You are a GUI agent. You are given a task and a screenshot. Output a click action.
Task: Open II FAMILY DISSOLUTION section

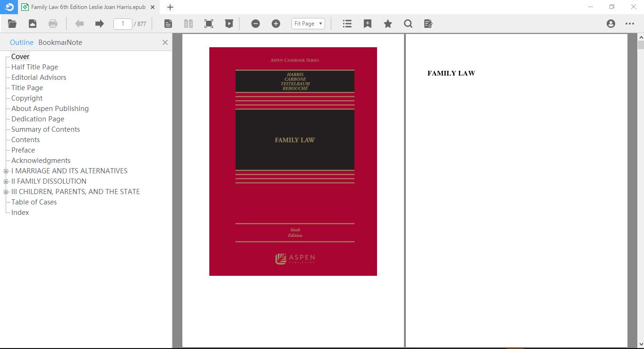(49, 181)
